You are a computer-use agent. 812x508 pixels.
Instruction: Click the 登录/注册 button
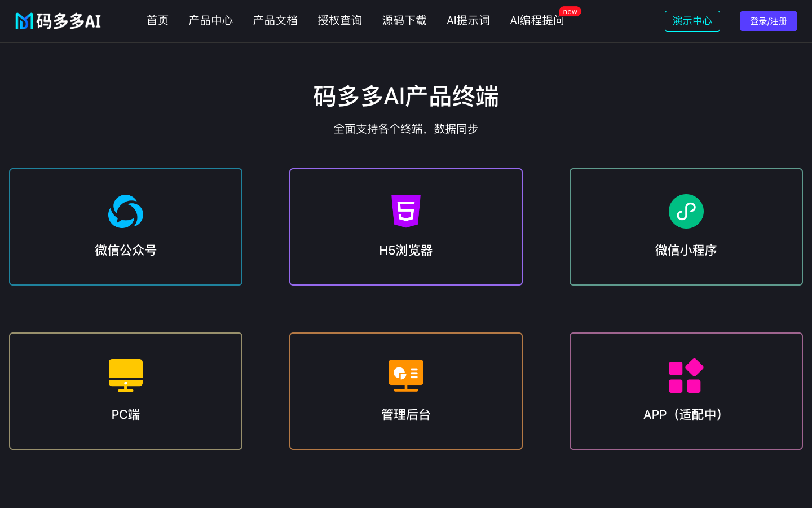(x=768, y=21)
